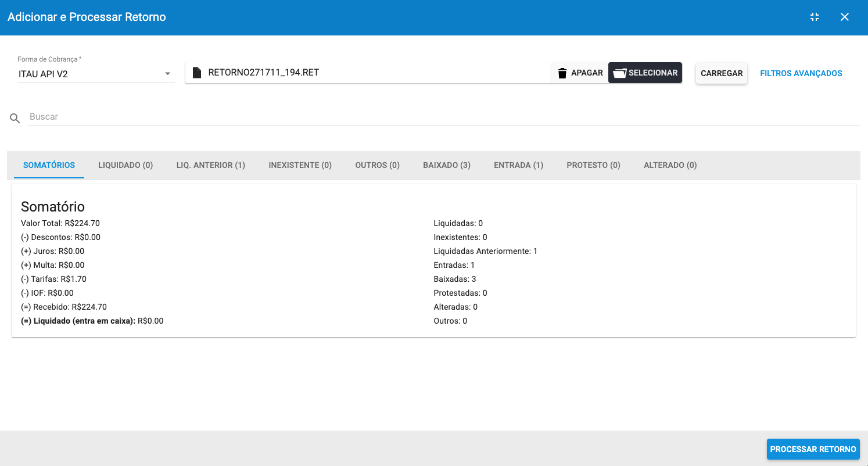Open the LIQ. ANTERIOR (1) tab
Viewport: 868px width, 466px height.
211,165
